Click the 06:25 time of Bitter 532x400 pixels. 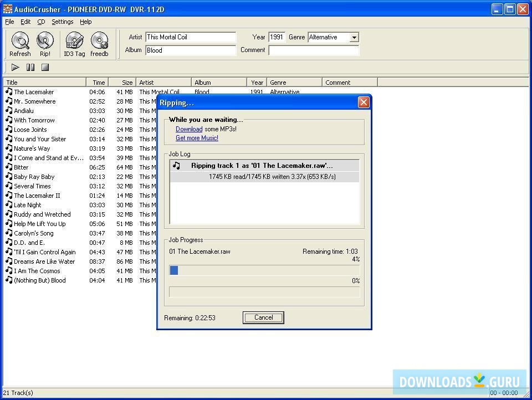pyautogui.click(x=97, y=167)
